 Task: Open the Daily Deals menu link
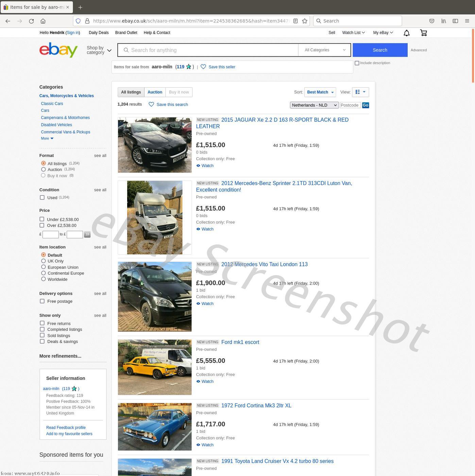[99, 33]
